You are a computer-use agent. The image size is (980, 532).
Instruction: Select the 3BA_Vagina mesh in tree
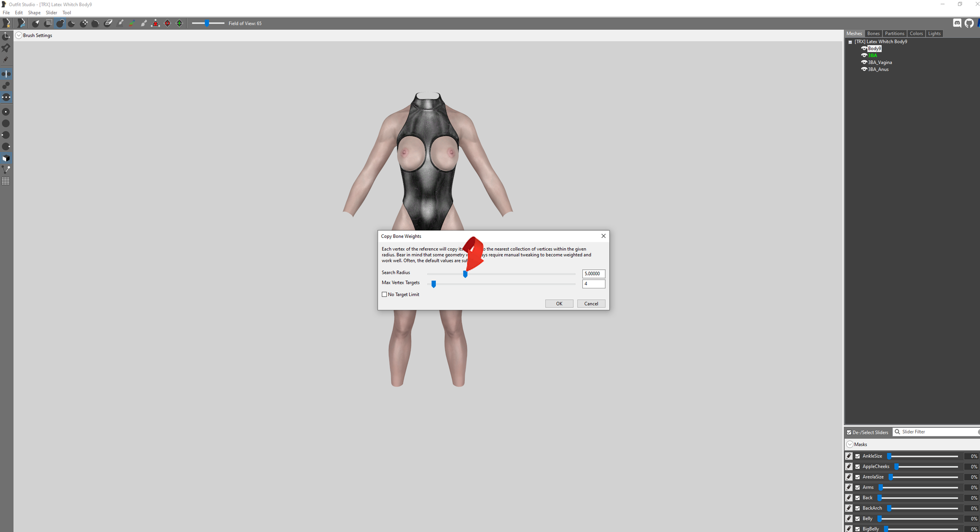880,62
